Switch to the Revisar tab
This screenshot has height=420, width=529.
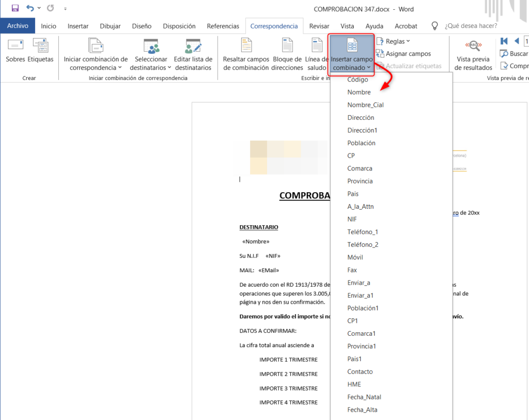coord(319,26)
